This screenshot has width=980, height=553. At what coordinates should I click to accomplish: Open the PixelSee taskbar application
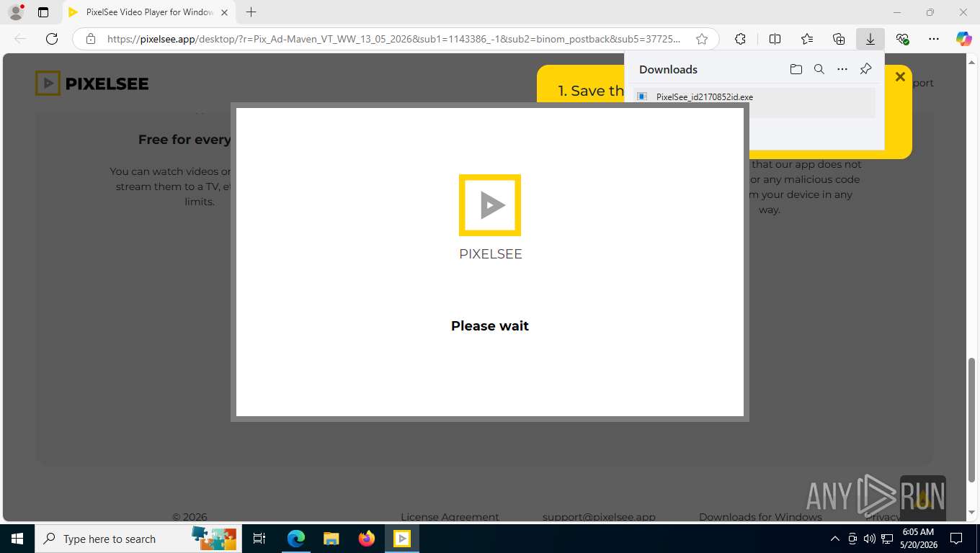[x=401, y=539]
